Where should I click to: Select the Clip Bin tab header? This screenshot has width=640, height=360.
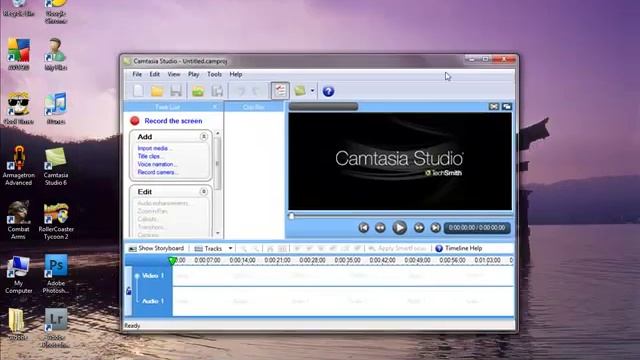254,107
